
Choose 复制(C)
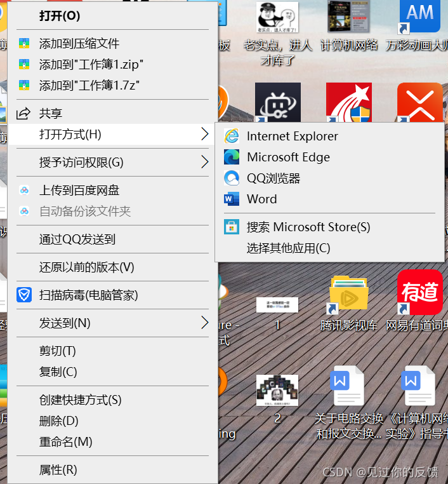pyautogui.click(x=112, y=372)
